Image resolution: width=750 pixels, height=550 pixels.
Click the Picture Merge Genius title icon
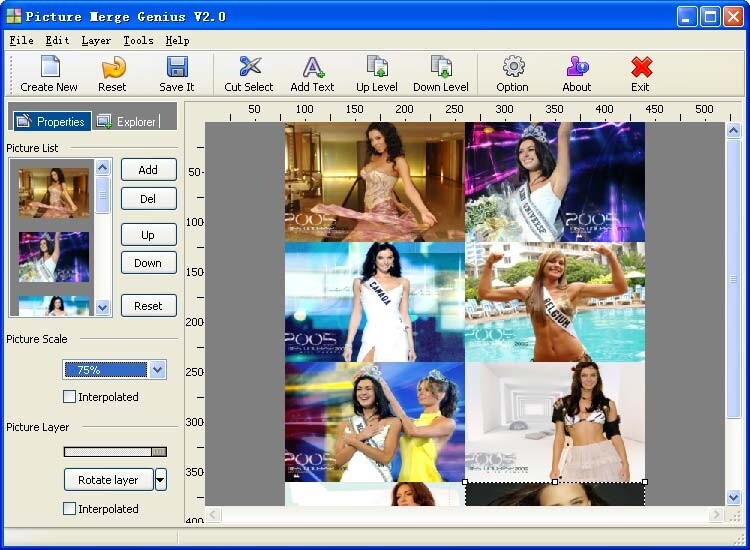point(14,16)
